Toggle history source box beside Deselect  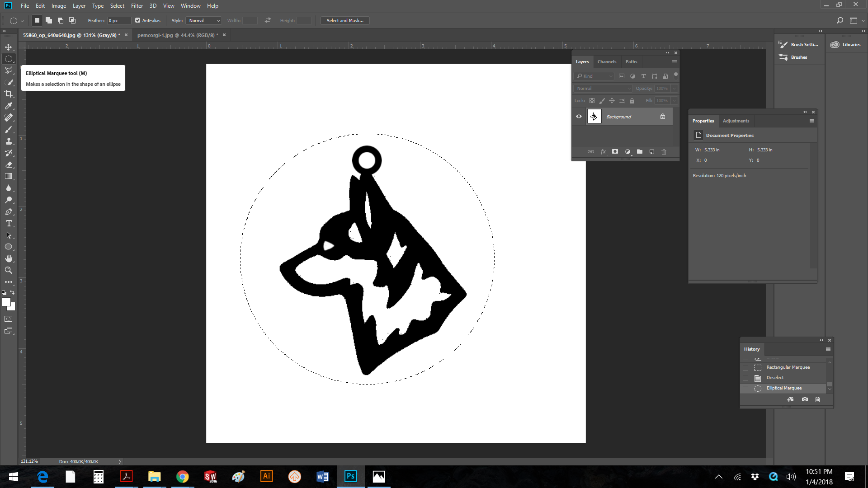pos(745,378)
